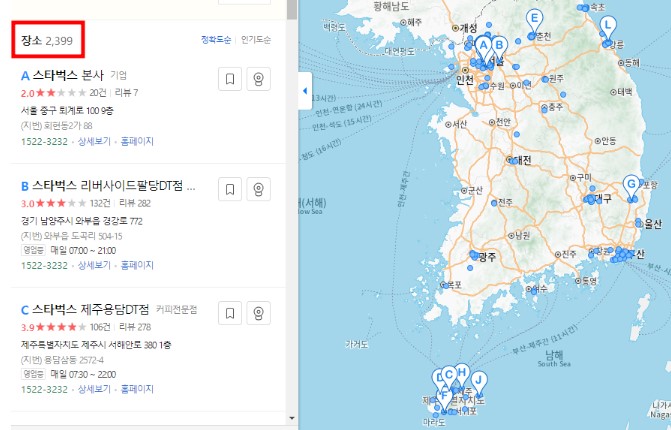This screenshot has width=671, height=430.
Task: Click the star rating 3.0 of 리버사이드팔당DT점
Action: pyautogui.click(x=53, y=203)
